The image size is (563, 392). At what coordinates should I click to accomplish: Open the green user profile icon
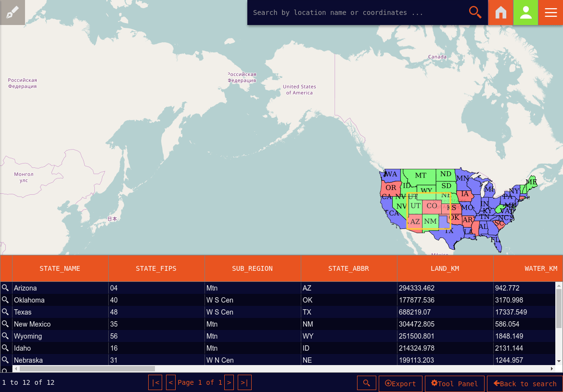pyautogui.click(x=526, y=13)
